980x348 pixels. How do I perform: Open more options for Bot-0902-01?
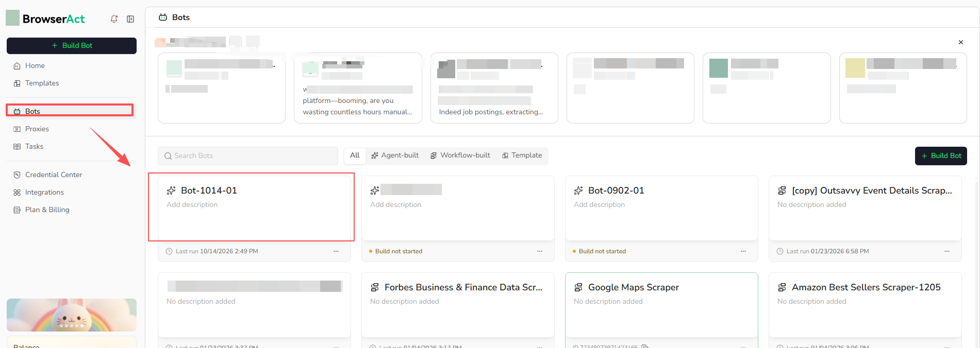click(x=743, y=251)
